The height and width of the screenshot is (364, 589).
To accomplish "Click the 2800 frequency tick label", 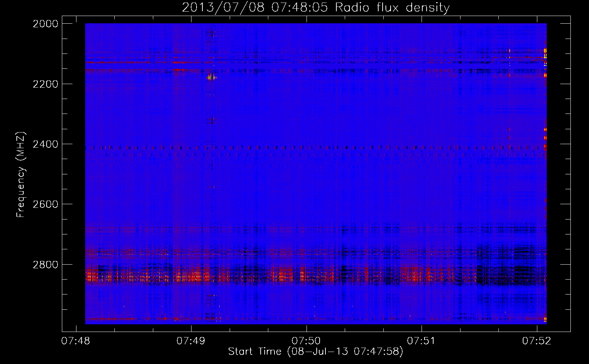I will click(x=46, y=265).
